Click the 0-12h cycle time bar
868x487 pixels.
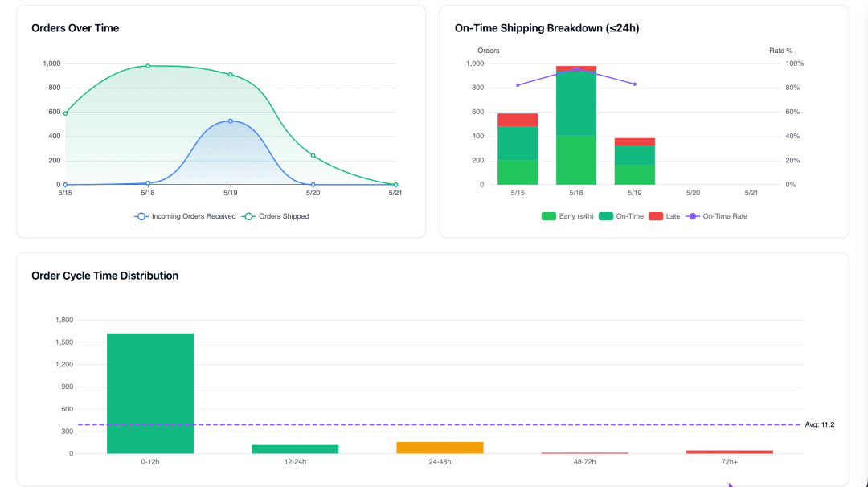[150, 394]
